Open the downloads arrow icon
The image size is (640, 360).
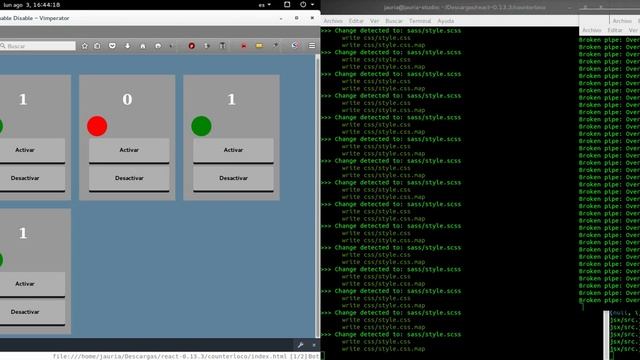127,46
